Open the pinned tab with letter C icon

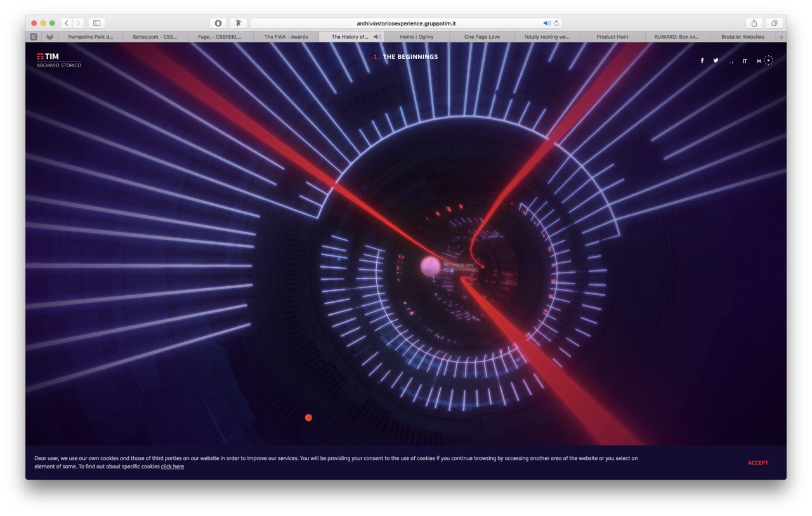point(34,37)
